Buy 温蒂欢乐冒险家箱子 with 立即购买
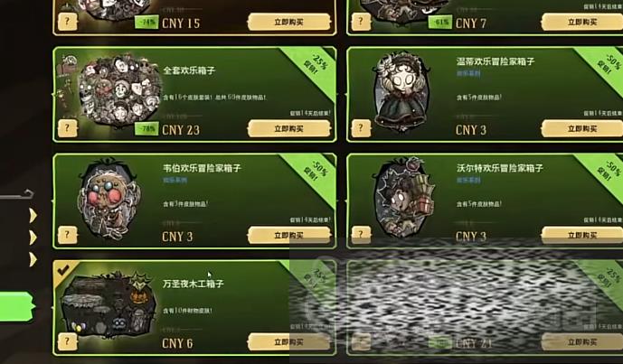 pyautogui.click(x=582, y=128)
